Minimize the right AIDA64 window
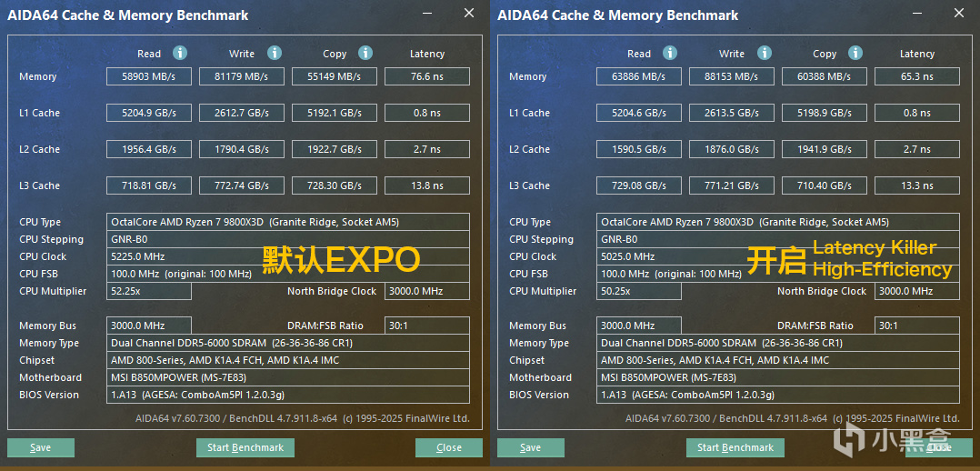Screen dimensions: 980x471 pyautogui.click(x=917, y=13)
